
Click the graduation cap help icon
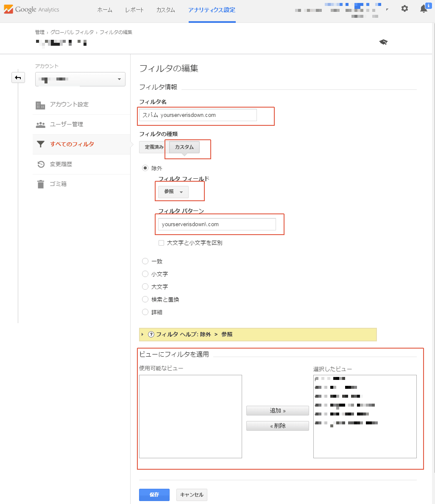[383, 42]
